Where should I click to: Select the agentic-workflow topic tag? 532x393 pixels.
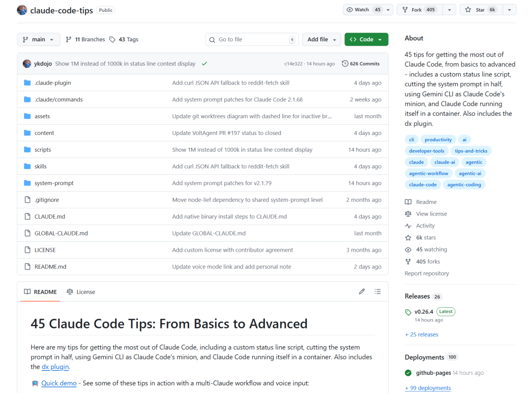click(x=429, y=173)
